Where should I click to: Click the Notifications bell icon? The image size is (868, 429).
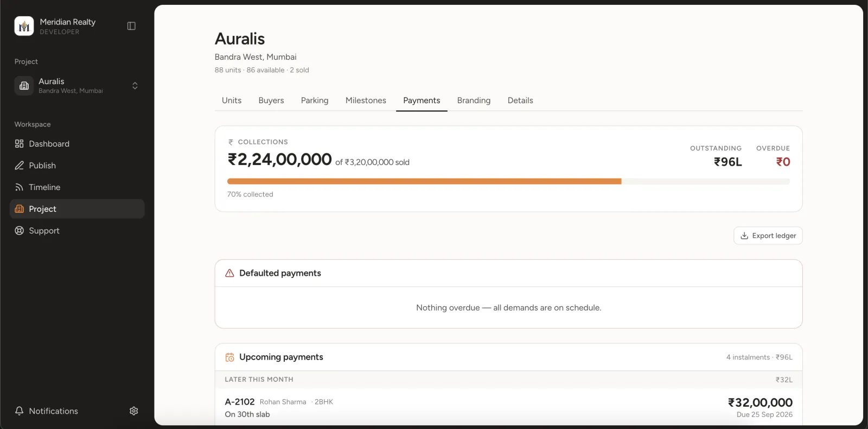click(x=20, y=411)
